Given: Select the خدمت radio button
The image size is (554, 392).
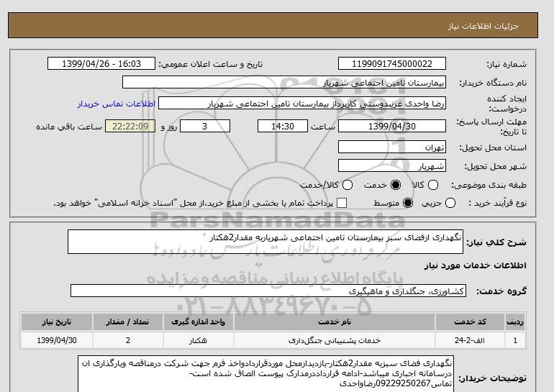Looking at the screenshot, I should 396,185.
